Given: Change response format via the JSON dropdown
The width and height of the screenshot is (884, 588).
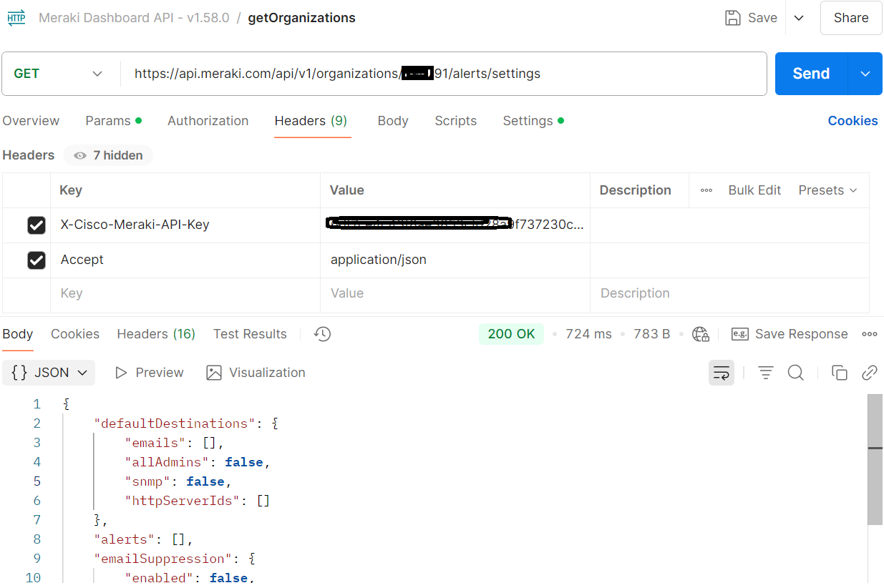Looking at the screenshot, I should (x=48, y=373).
